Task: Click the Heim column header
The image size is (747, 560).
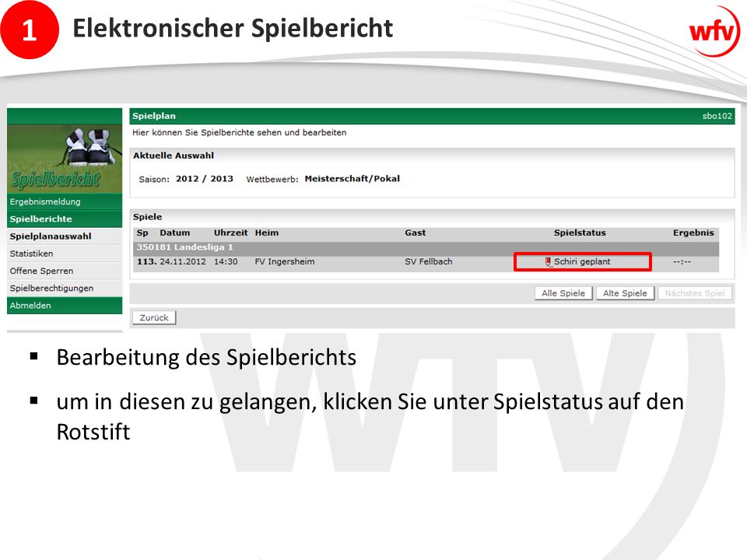Action: pos(267,233)
